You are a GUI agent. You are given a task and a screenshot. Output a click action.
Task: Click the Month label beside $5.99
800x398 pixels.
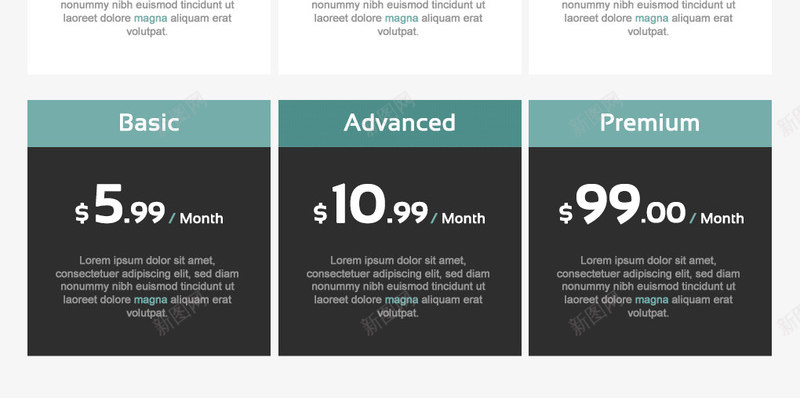tap(202, 218)
